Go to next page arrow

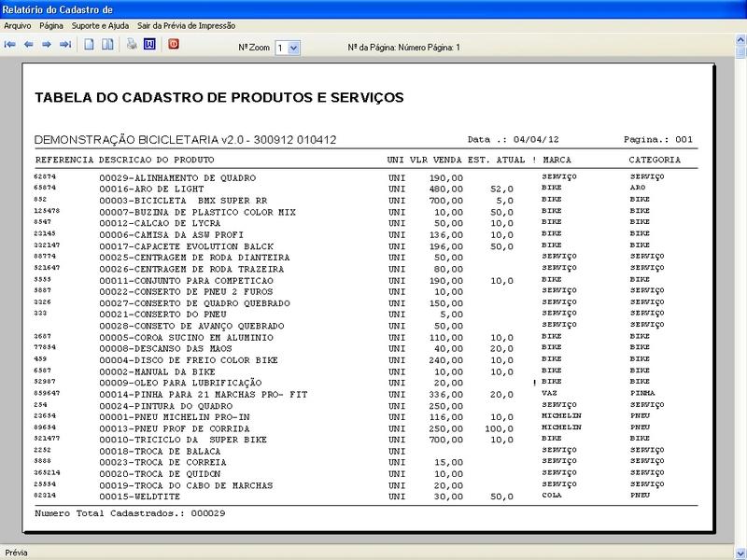pyautogui.click(x=47, y=44)
